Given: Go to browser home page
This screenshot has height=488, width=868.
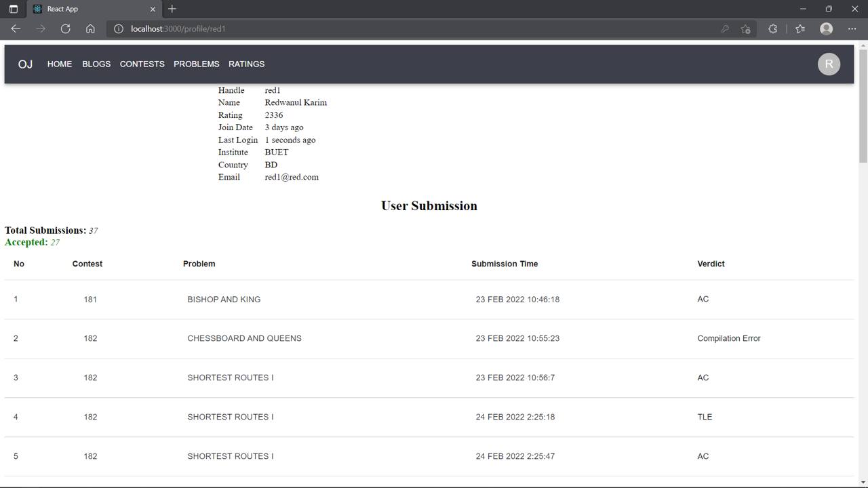Looking at the screenshot, I should 90,28.
